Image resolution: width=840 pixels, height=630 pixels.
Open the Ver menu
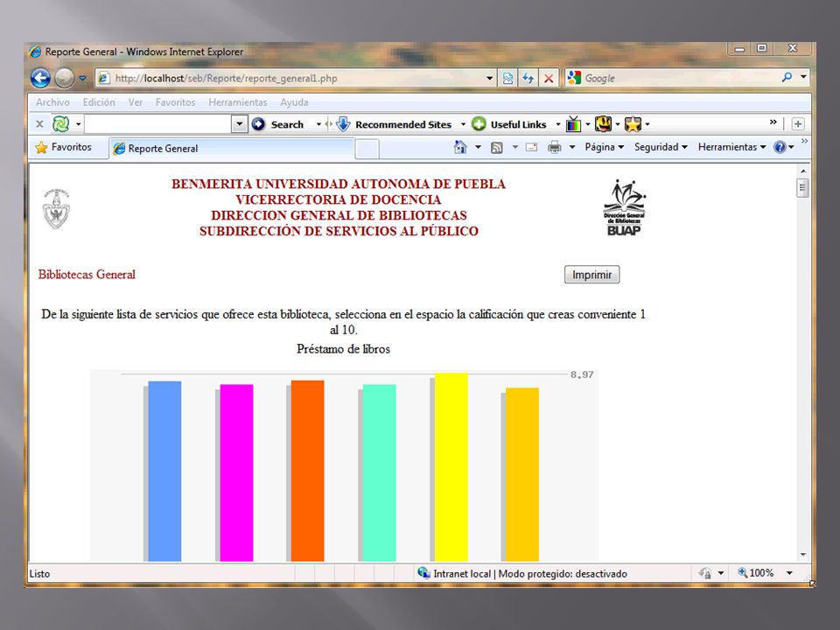tap(135, 102)
